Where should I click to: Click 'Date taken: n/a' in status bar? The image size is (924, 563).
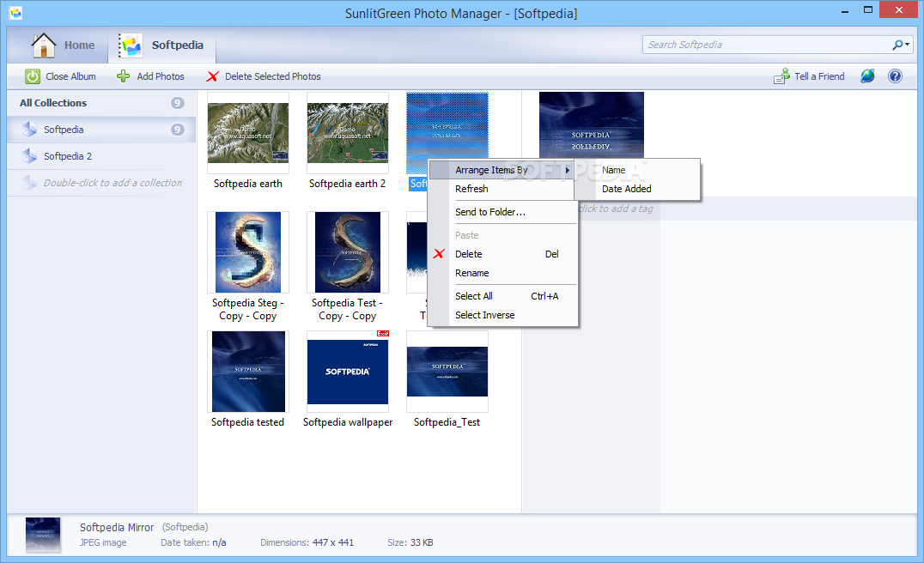193,543
